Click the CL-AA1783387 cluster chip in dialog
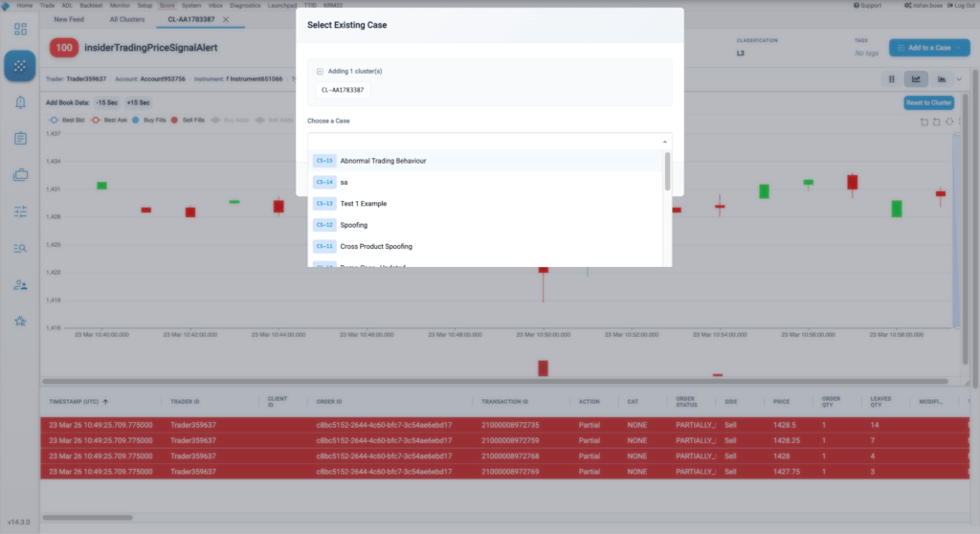The image size is (980, 534). tap(343, 90)
